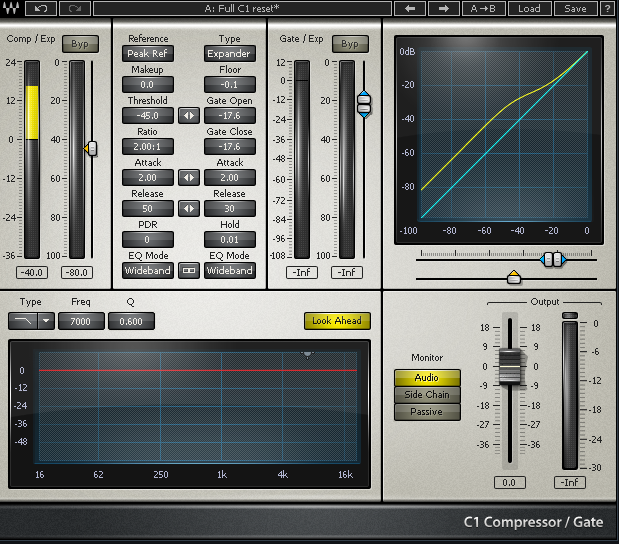Set Monitor to Audio
Image resolution: width=619 pixels, height=544 pixels.
427,377
